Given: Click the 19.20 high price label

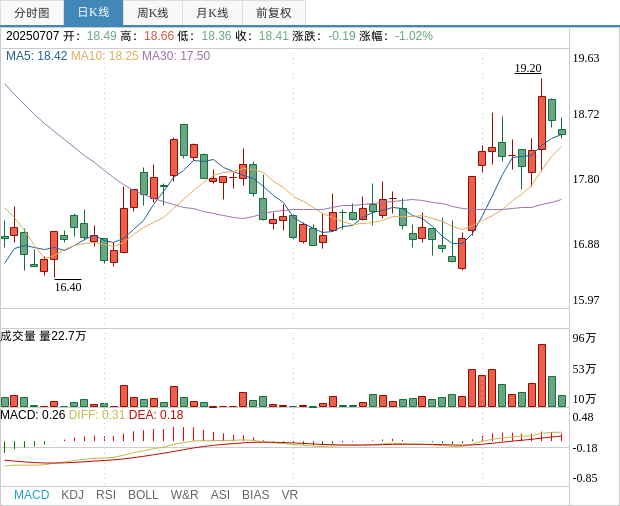Looking at the screenshot, I should (528, 68).
